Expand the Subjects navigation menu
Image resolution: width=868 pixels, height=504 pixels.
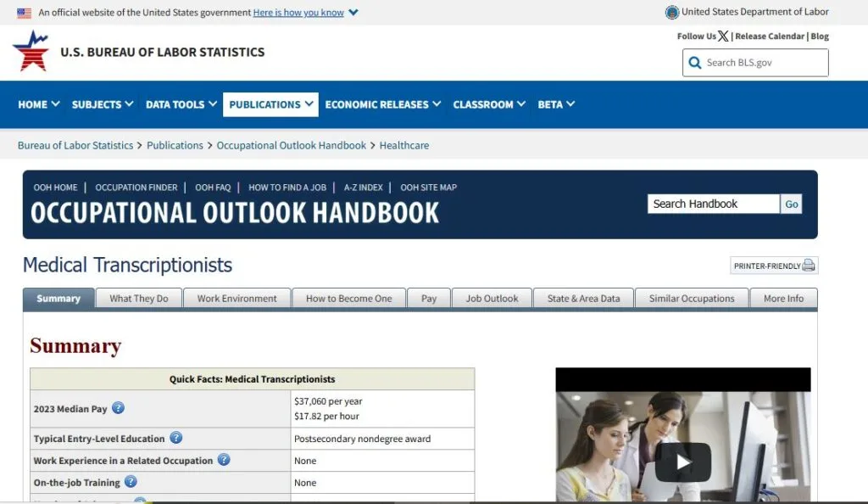point(103,104)
